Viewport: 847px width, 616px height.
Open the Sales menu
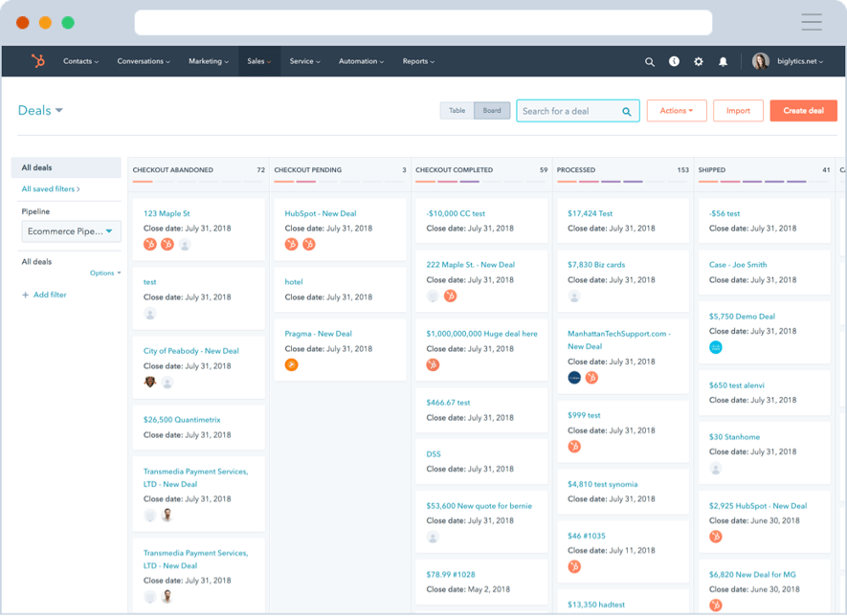(259, 61)
